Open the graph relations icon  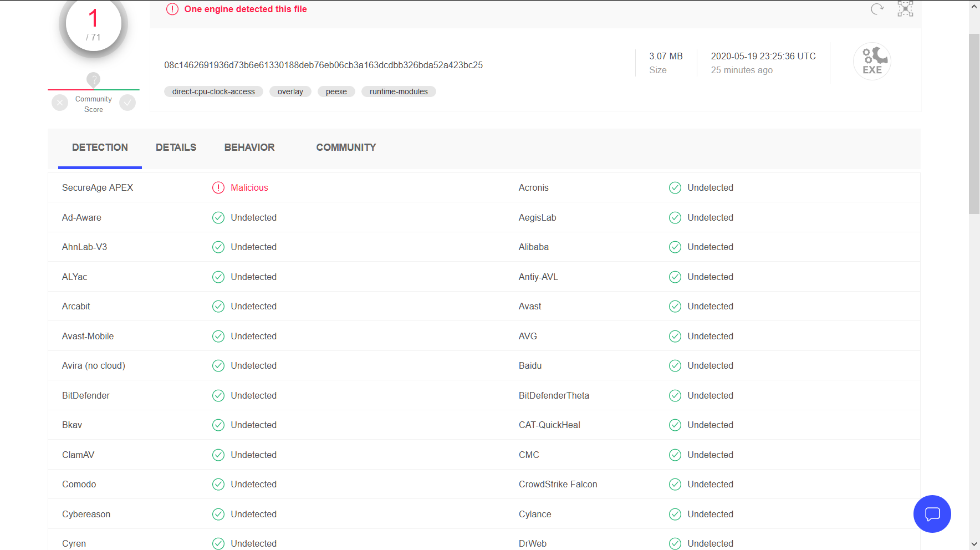tap(905, 8)
